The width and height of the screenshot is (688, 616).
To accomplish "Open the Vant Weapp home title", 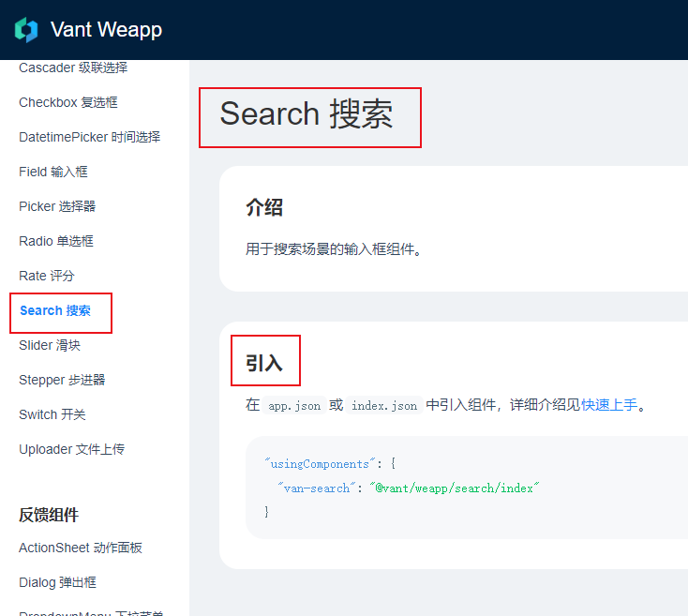I will pyautogui.click(x=106, y=30).
